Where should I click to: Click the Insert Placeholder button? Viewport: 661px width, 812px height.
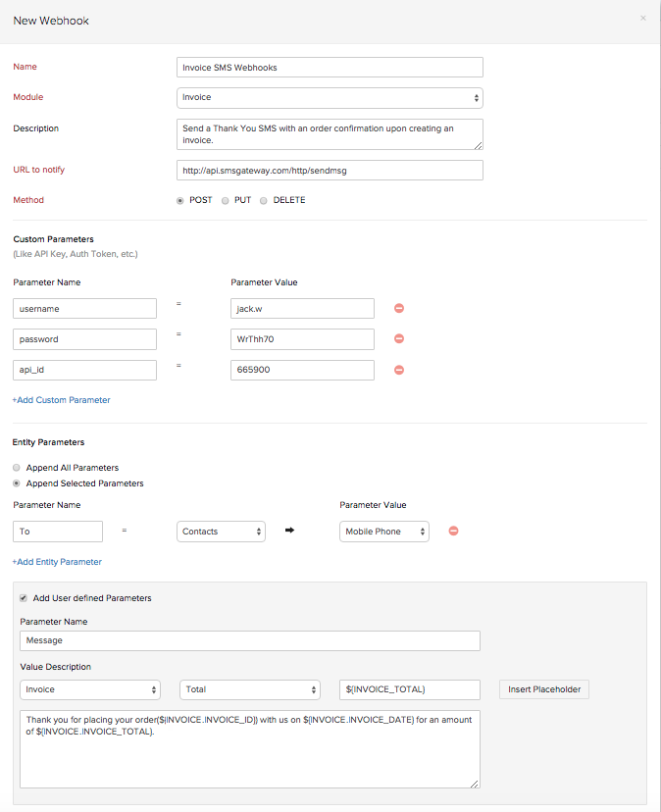(x=543, y=689)
